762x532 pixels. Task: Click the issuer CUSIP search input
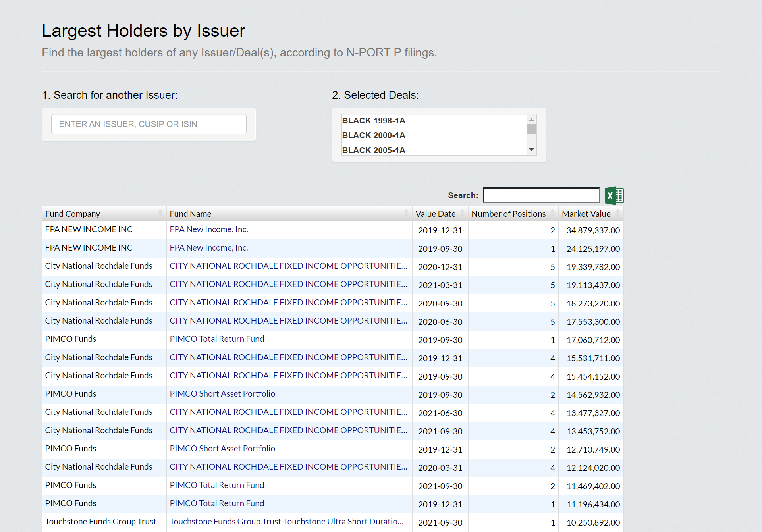coord(149,124)
